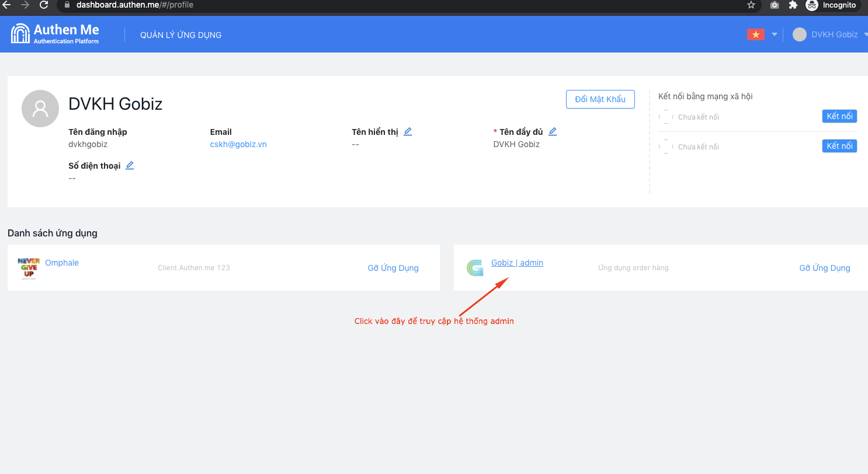This screenshot has width=868, height=474.
Task: Click the second Kết nối social button
Action: click(x=839, y=146)
